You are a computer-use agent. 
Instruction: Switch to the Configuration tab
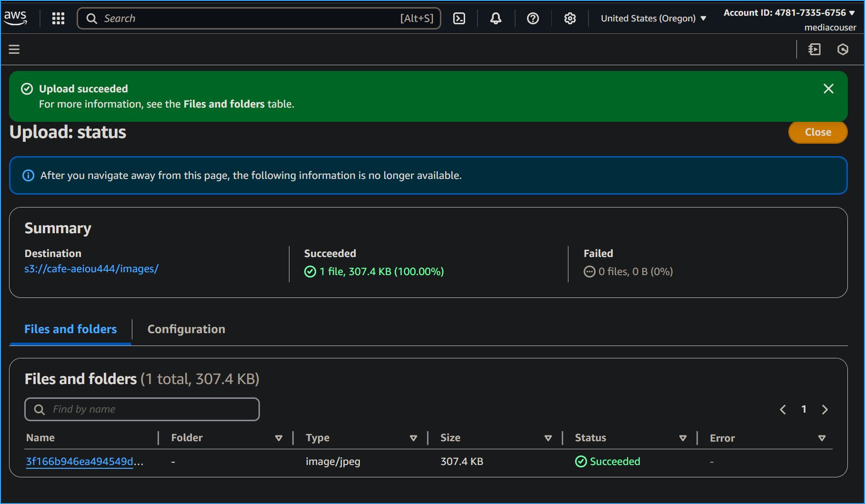[x=186, y=329]
